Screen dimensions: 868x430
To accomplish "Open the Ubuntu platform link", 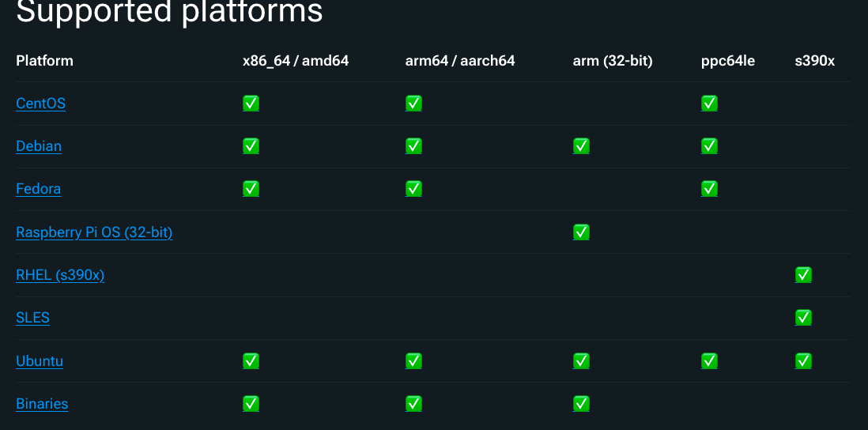I will tap(40, 360).
